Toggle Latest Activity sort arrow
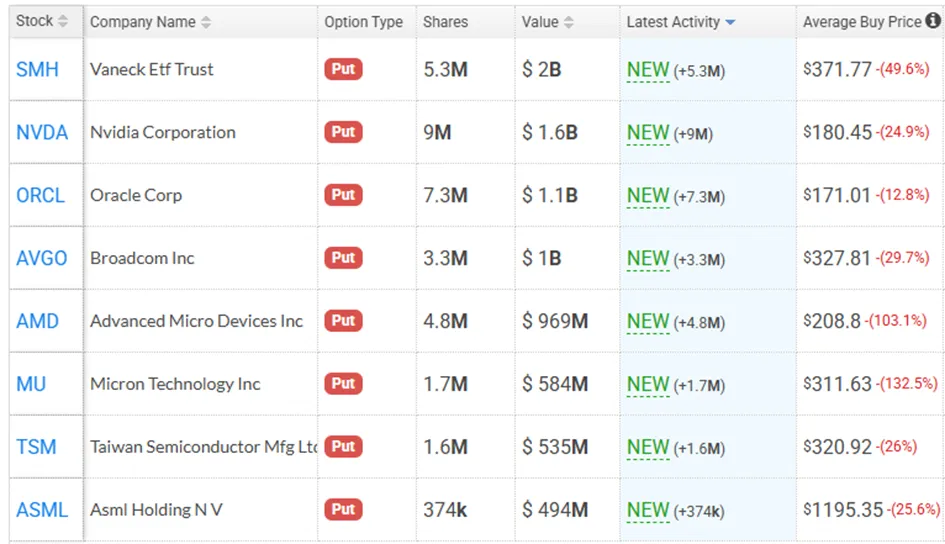The height and width of the screenshot is (544, 945). point(730,22)
